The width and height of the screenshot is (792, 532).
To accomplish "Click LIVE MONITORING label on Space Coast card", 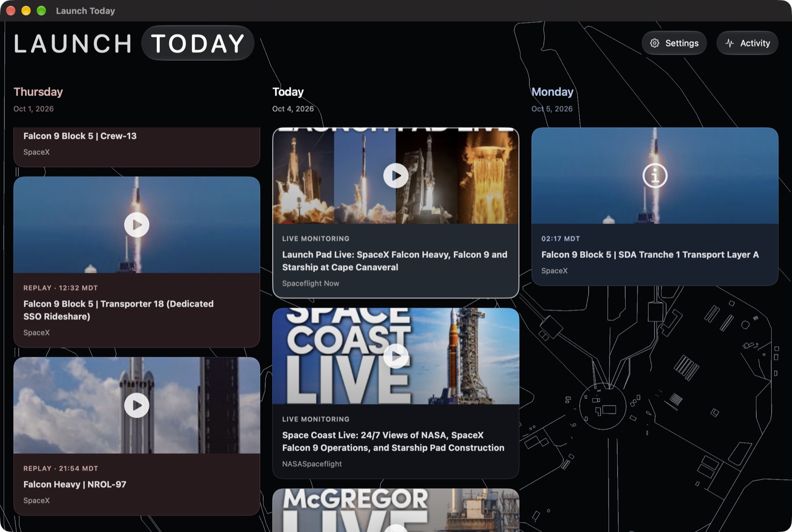I will point(316,419).
